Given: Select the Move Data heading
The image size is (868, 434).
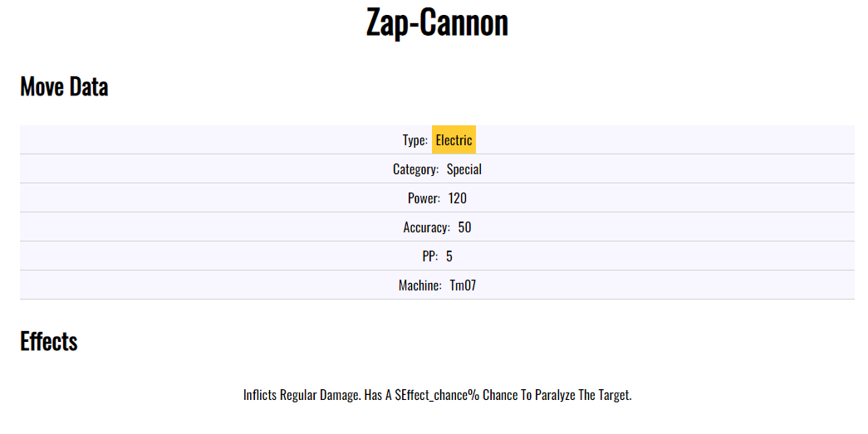Looking at the screenshot, I should [64, 86].
